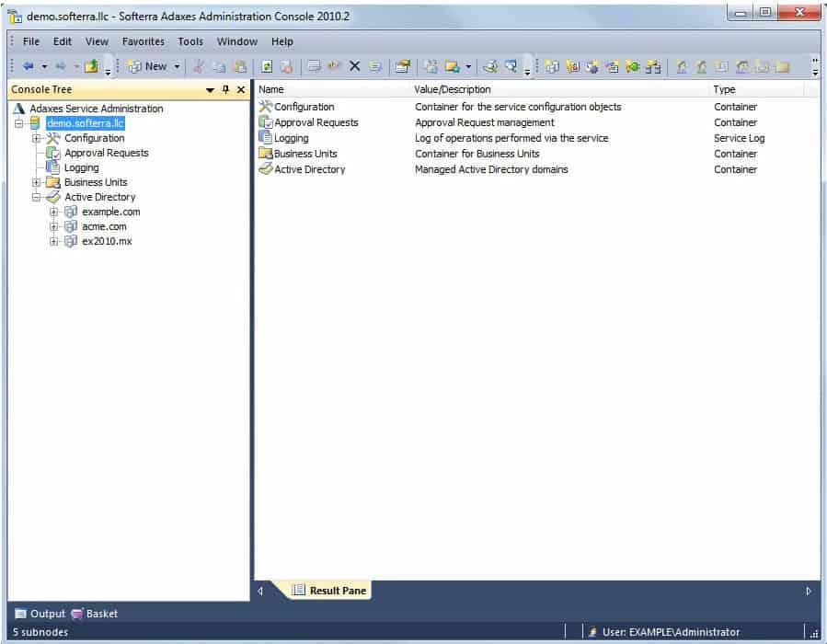Click 'Log of operations performed via the service'
Image resolution: width=827 pixels, height=644 pixels.
(x=511, y=138)
